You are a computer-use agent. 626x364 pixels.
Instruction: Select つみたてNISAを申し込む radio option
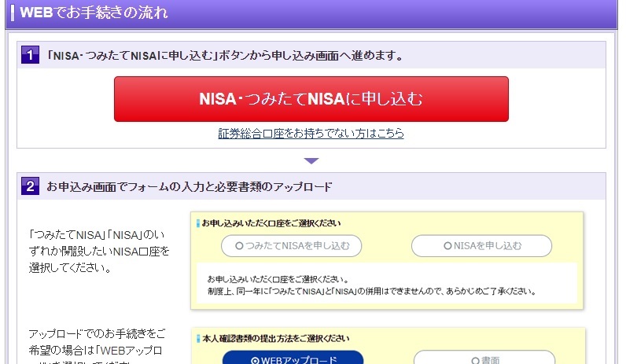[292, 246]
